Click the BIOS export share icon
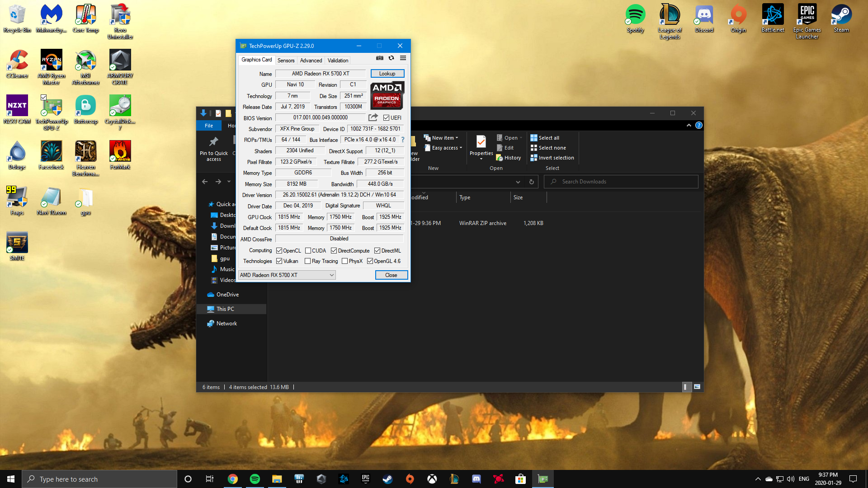 373,117
